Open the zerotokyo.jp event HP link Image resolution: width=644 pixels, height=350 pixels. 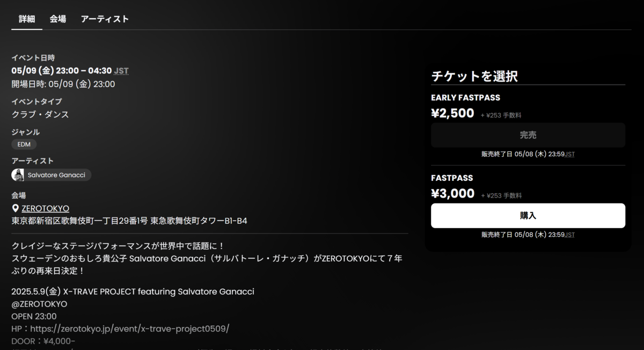tap(129, 329)
